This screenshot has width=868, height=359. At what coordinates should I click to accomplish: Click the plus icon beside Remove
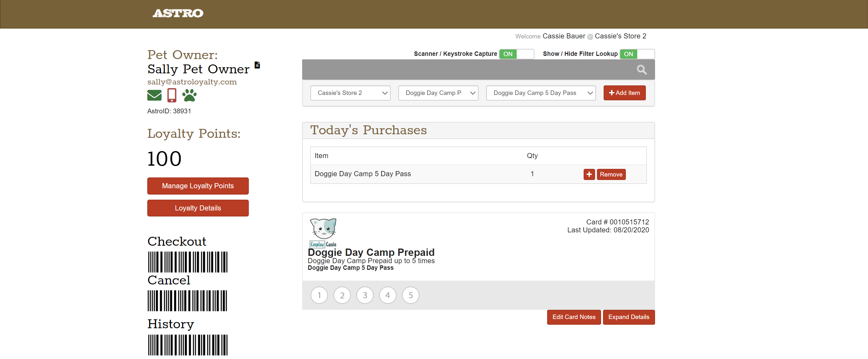tap(589, 174)
